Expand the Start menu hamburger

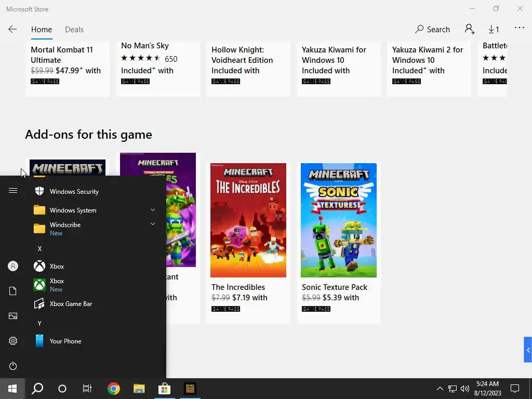[x=13, y=190]
